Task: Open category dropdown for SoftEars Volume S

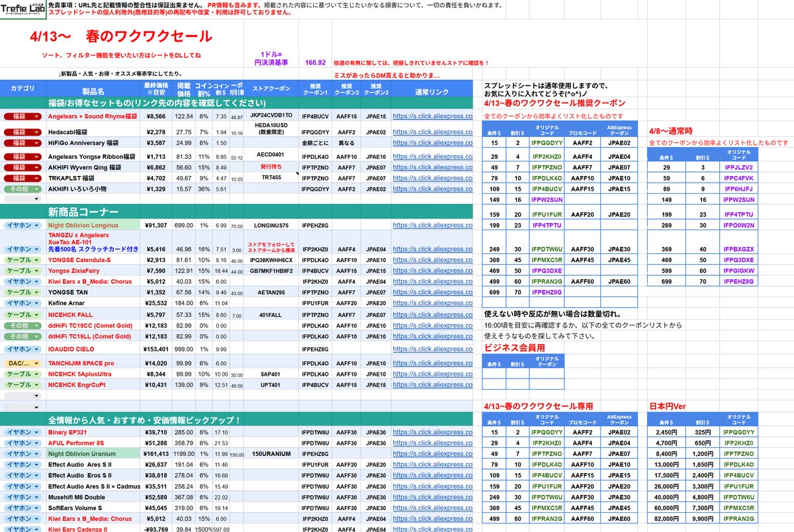Action: pyautogui.click(x=22, y=508)
